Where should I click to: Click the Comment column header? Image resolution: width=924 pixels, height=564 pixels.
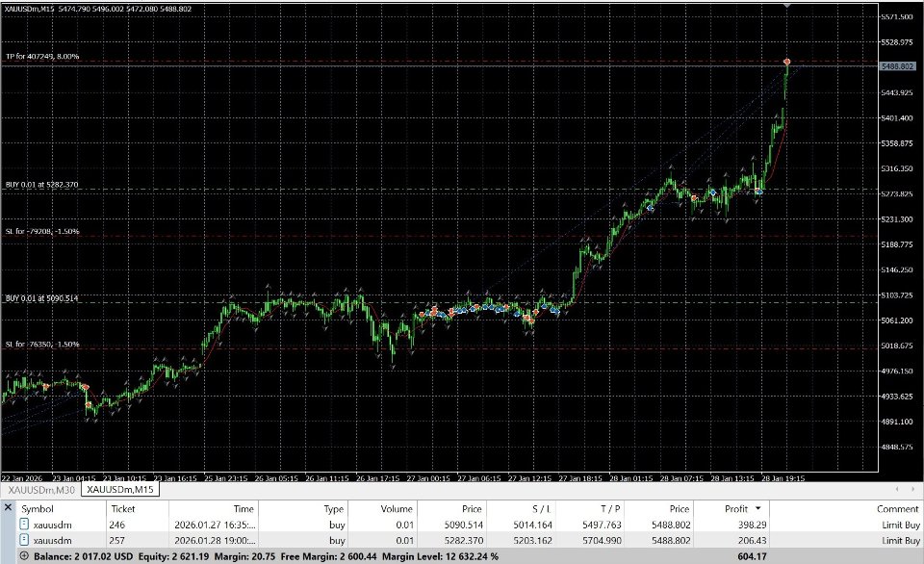(897, 508)
